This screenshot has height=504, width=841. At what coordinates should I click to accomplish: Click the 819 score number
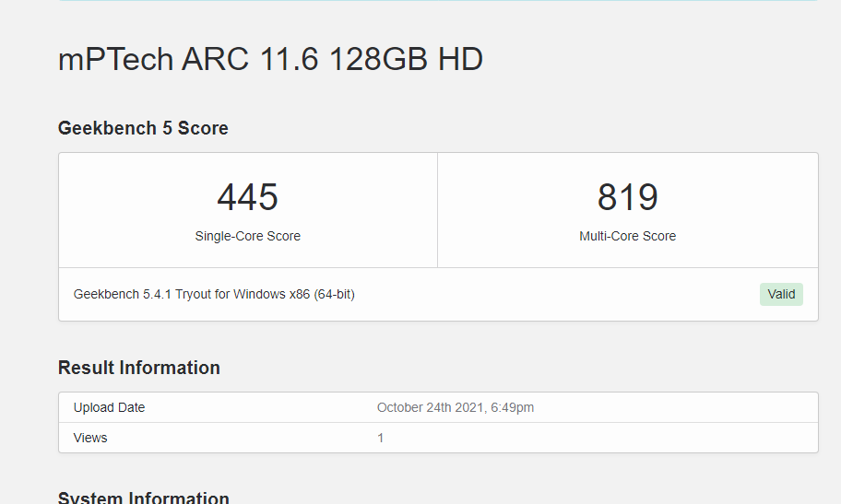point(627,197)
